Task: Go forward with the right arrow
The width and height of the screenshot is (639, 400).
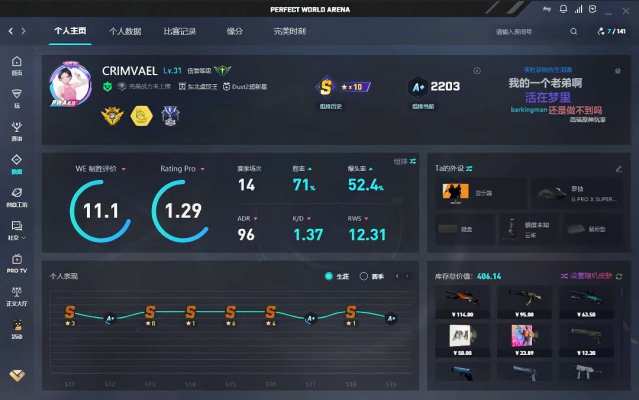Action: [23, 31]
